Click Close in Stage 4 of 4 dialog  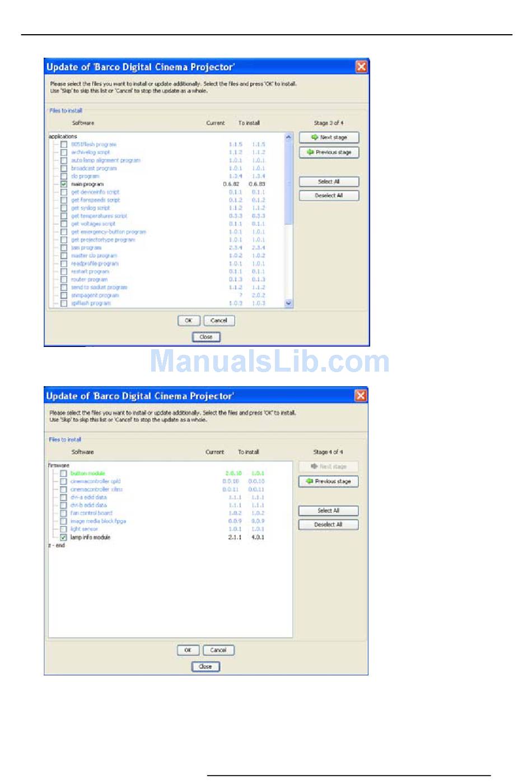coord(206,666)
